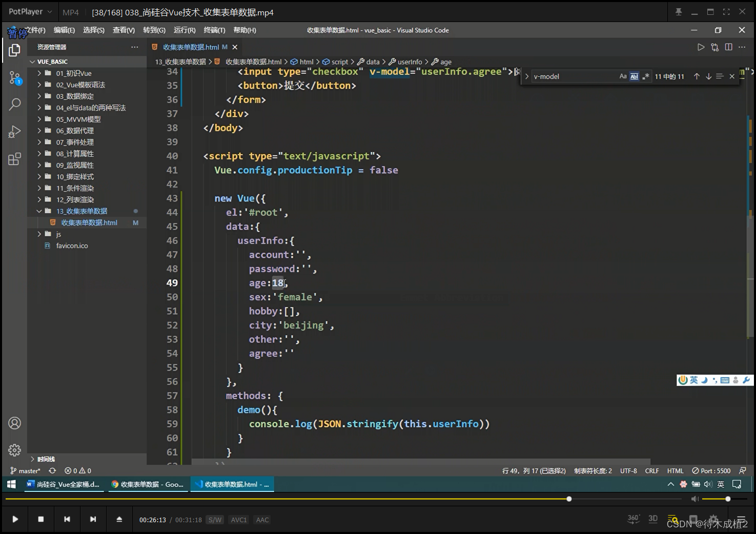The image size is (756, 534).
Task: Open the Accounts menu icon
Action: point(14,423)
